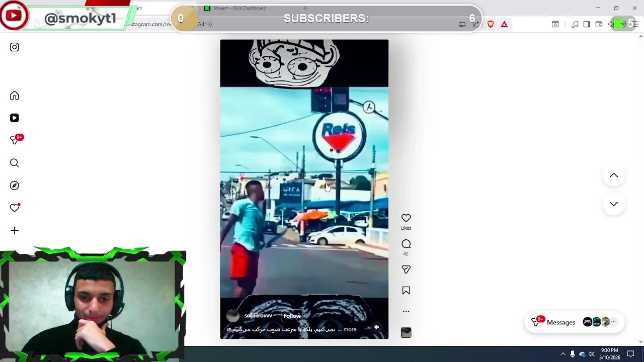This screenshot has height=362, width=644.
Task: Open the volume speaker tray icon
Action: click(592, 354)
